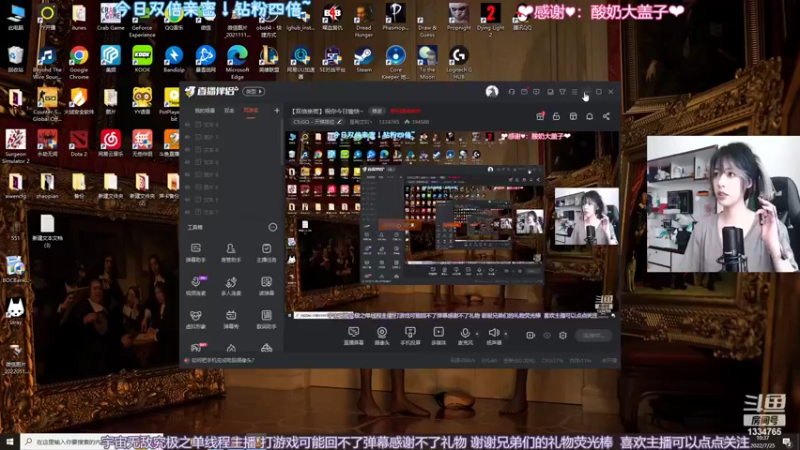Open the mail icon with red dot
800x450 pixels.
pos(524,92)
